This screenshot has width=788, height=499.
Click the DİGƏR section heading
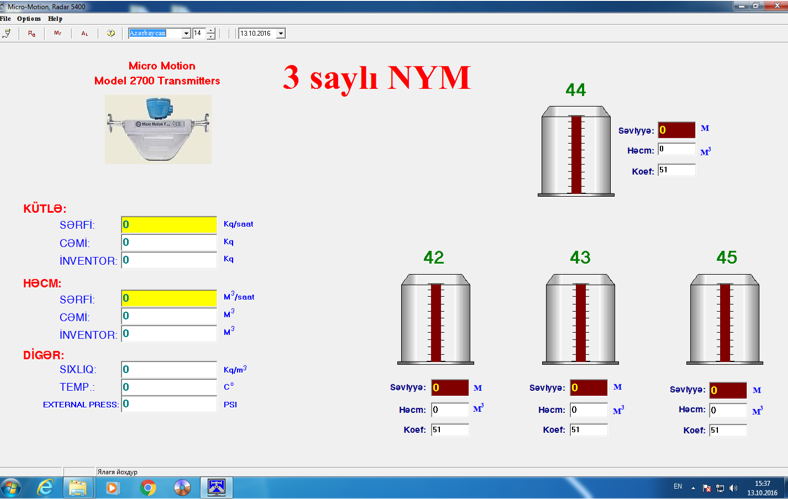[44, 355]
